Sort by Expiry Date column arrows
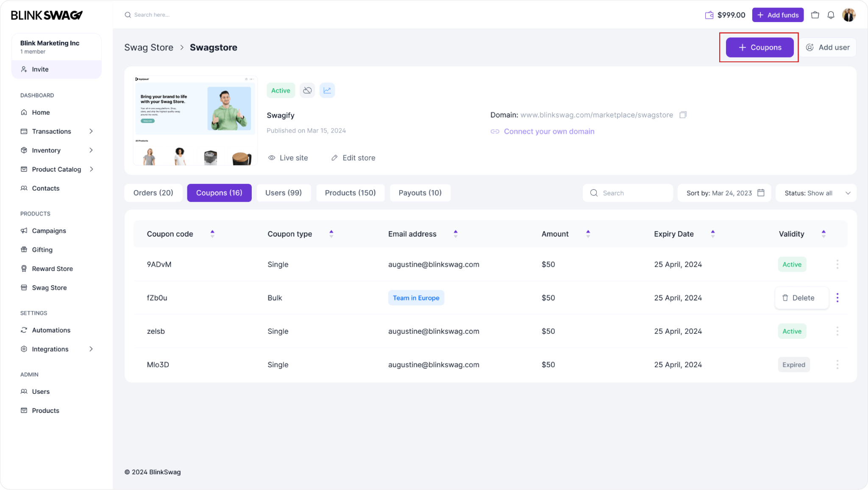868x490 pixels. pos(713,234)
